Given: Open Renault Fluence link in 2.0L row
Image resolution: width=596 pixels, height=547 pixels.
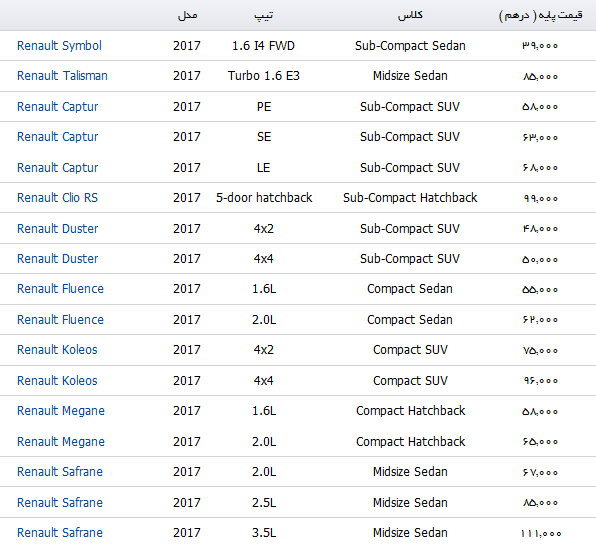Looking at the screenshot, I should point(60,320).
